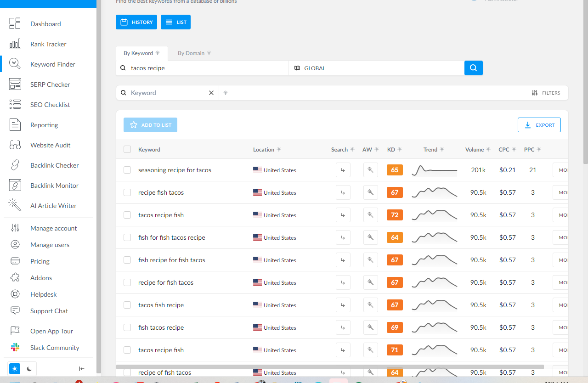Switch to dark mode with moon toggle
This screenshot has height=383, width=588.
tap(29, 368)
